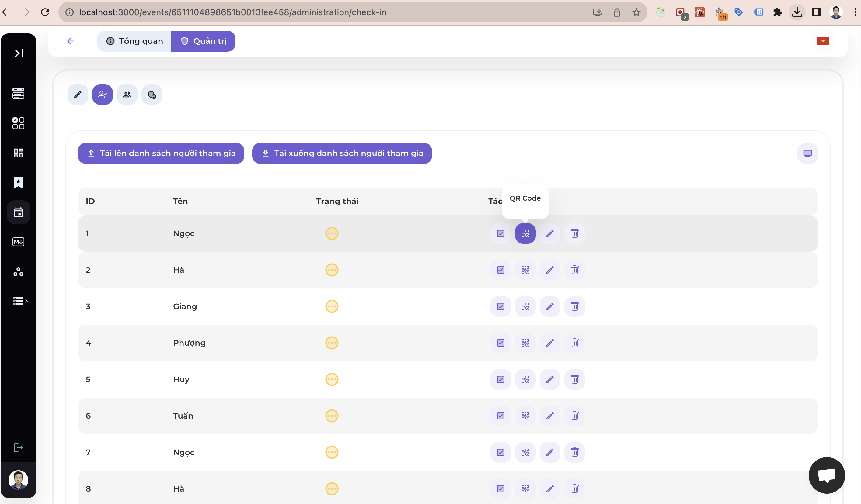Click the logout icon in sidebar
861x504 pixels.
(x=19, y=448)
